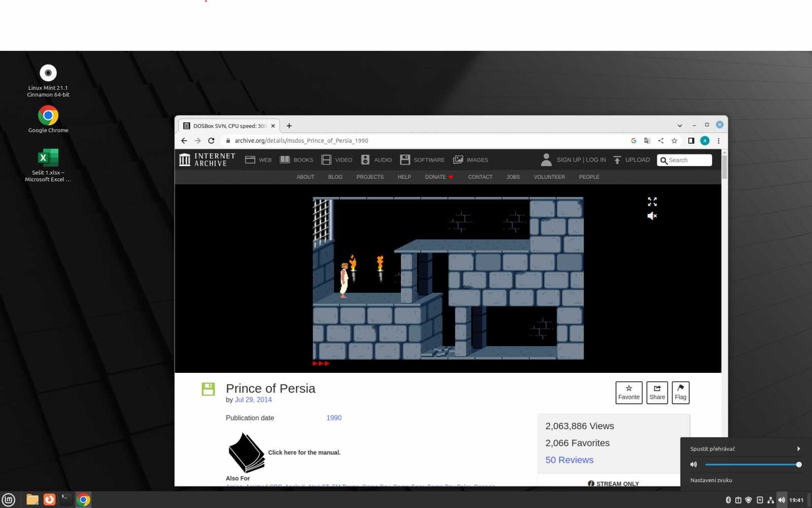The image size is (812, 508).
Task: Click the Share button
Action: (657, 393)
